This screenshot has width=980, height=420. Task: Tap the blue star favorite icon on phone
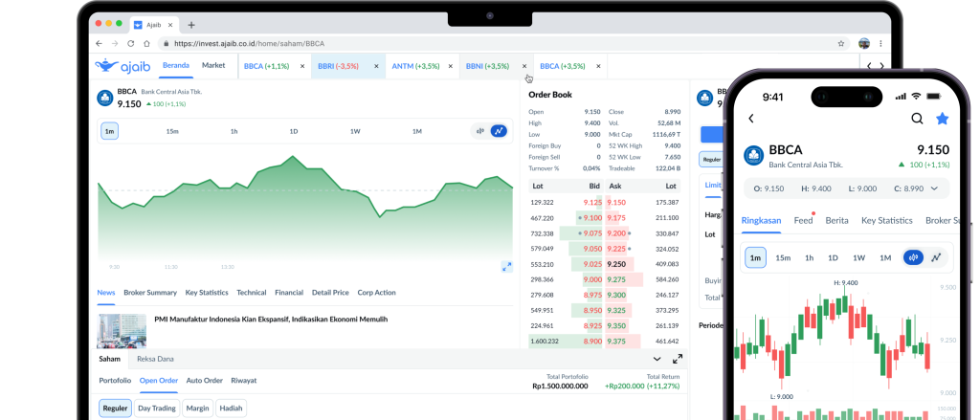coord(942,119)
